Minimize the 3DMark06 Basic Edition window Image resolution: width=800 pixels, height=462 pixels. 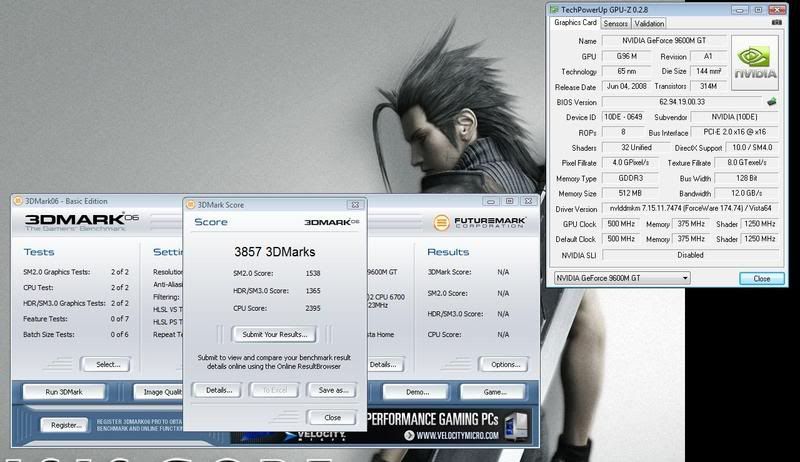[x=491, y=201]
